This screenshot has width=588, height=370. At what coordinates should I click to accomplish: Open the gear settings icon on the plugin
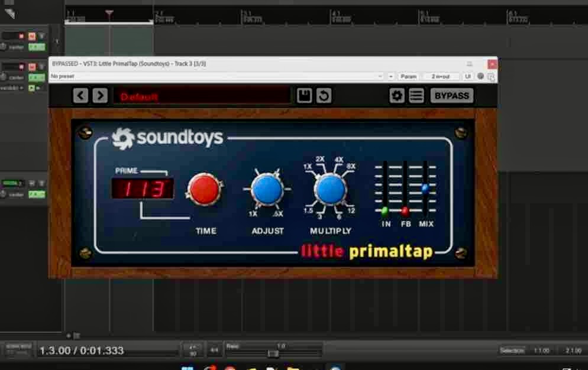pos(396,95)
